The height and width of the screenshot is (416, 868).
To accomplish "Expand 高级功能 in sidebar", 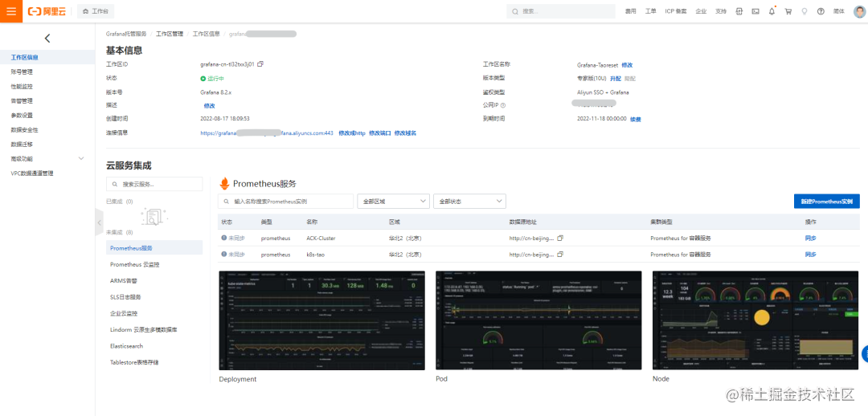I will pos(47,158).
